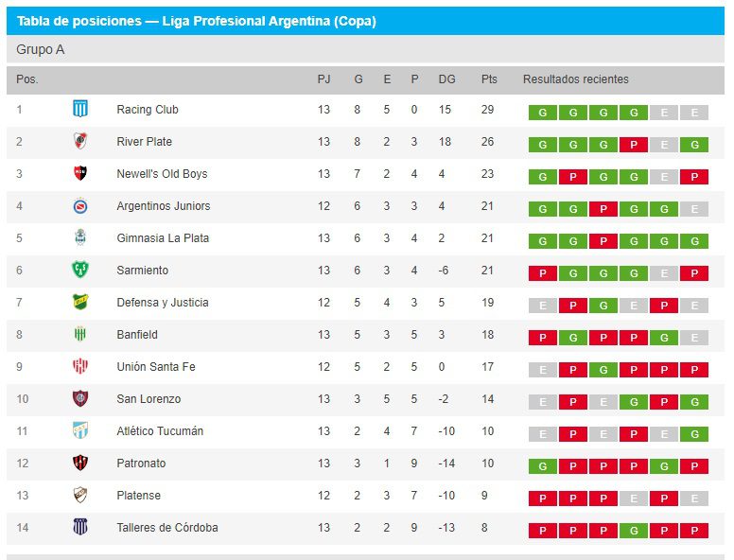The height and width of the screenshot is (560, 734).
Task: Click the Banfield team crest icon
Action: pyautogui.click(x=80, y=335)
